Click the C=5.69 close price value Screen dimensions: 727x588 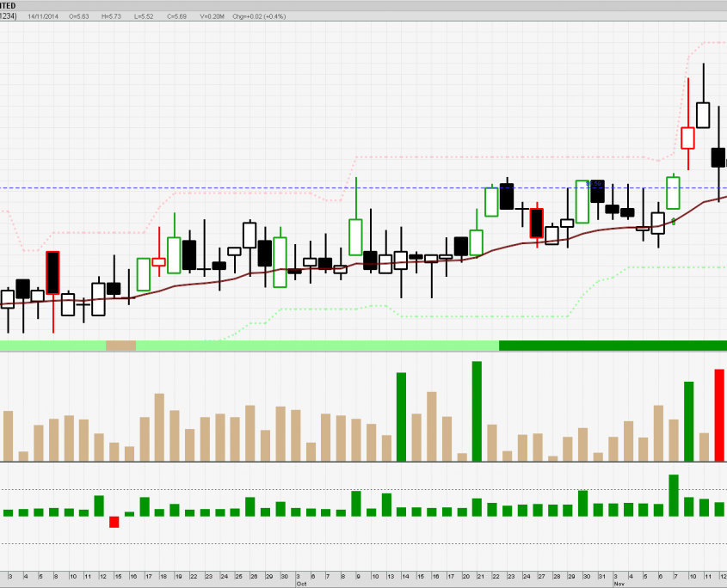(178, 16)
